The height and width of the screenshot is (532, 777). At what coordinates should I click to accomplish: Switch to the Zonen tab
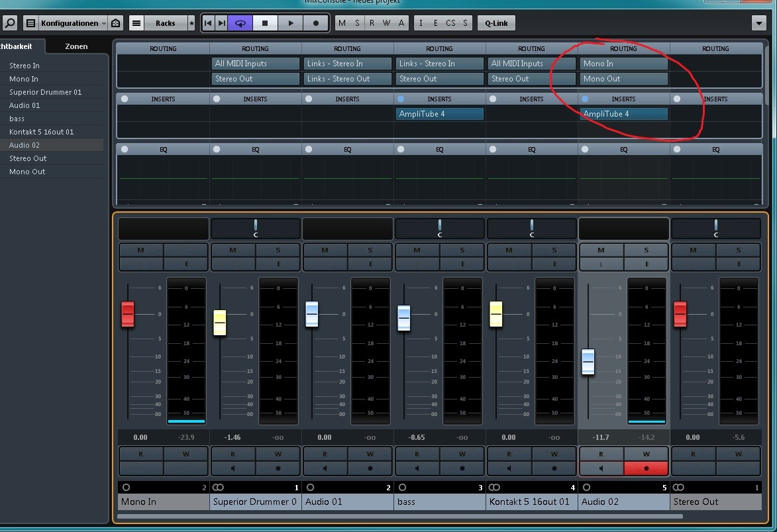tap(76, 46)
